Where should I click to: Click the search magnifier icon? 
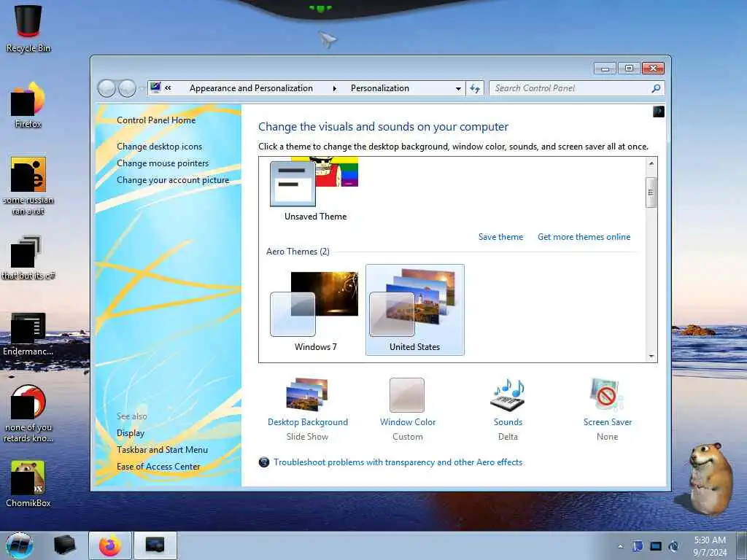pos(656,88)
